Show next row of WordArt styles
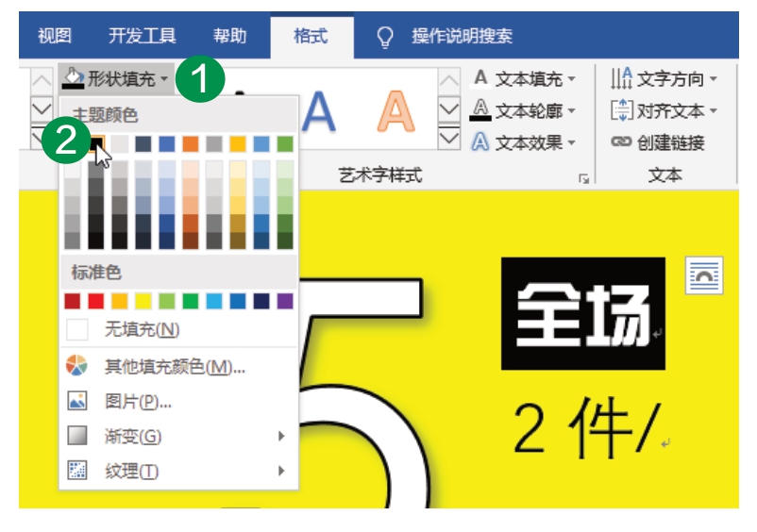The image size is (757, 532). 449,109
